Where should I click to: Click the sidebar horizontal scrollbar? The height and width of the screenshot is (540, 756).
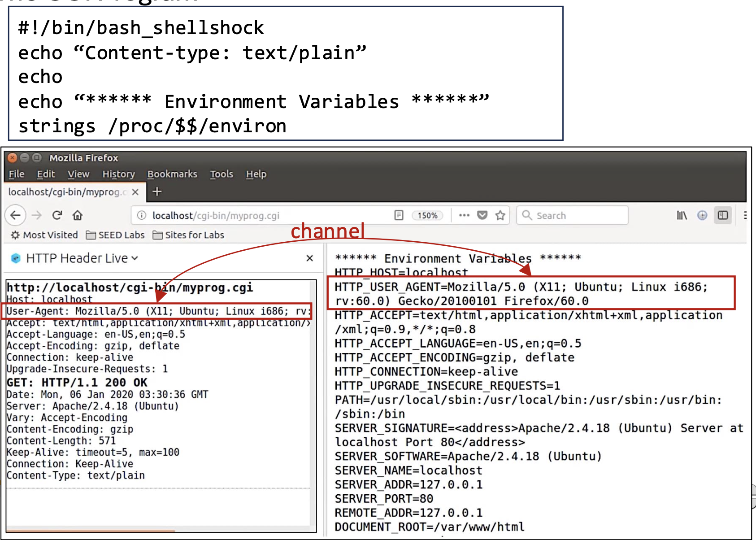pos(91,531)
